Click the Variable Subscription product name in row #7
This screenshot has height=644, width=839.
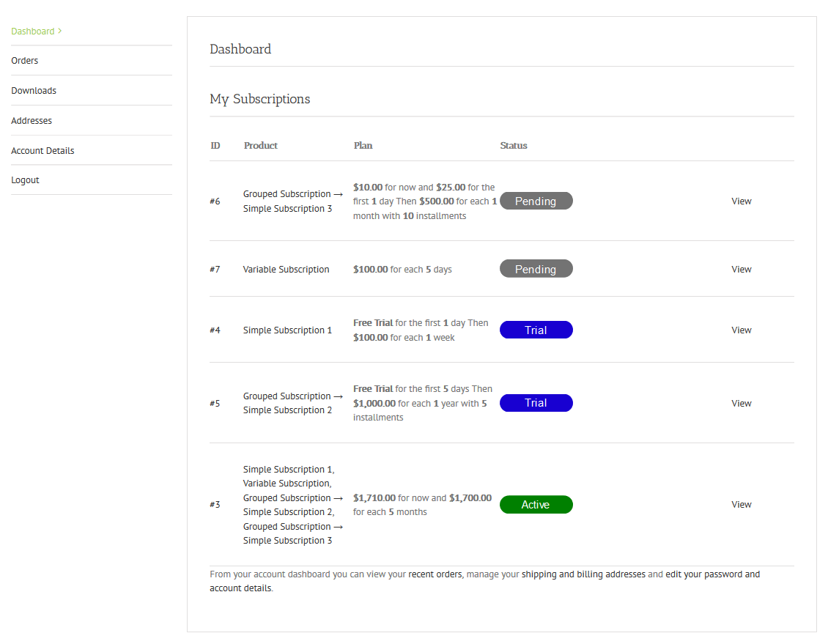click(x=287, y=269)
